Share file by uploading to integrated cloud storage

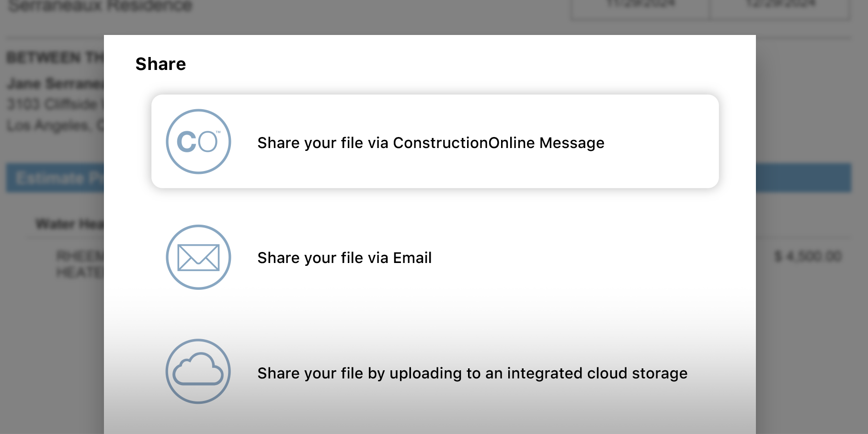tap(472, 373)
